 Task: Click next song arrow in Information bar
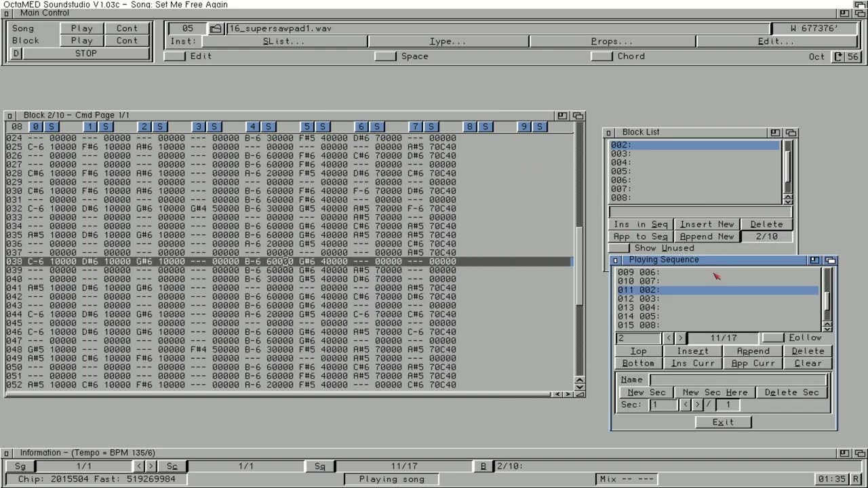[151, 466]
